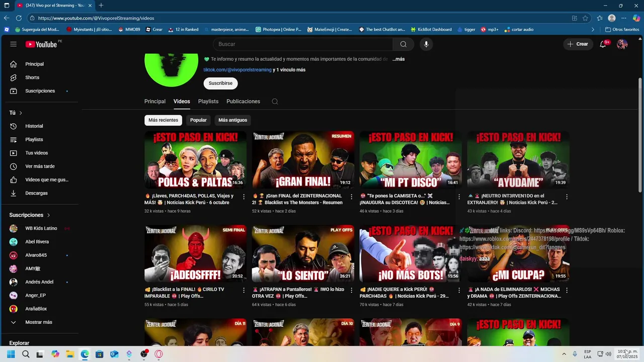Viewport: 644px width, 362px height.
Task: Open y 1 vínculo más link
Action: coord(289,70)
